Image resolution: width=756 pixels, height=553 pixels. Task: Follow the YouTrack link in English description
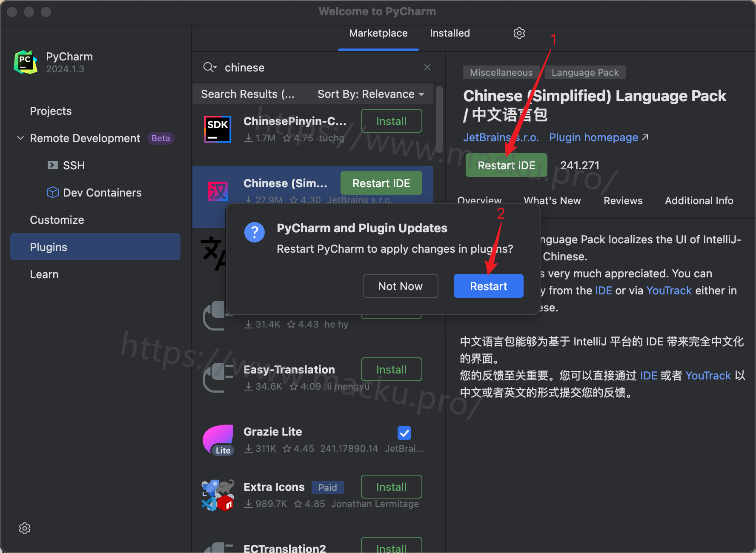coord(669,291)
